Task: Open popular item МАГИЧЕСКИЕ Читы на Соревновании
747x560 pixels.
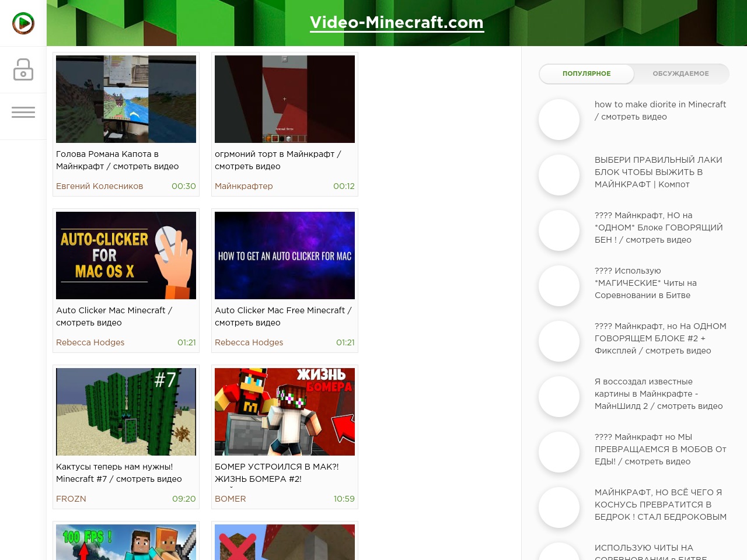Action: 645,283
